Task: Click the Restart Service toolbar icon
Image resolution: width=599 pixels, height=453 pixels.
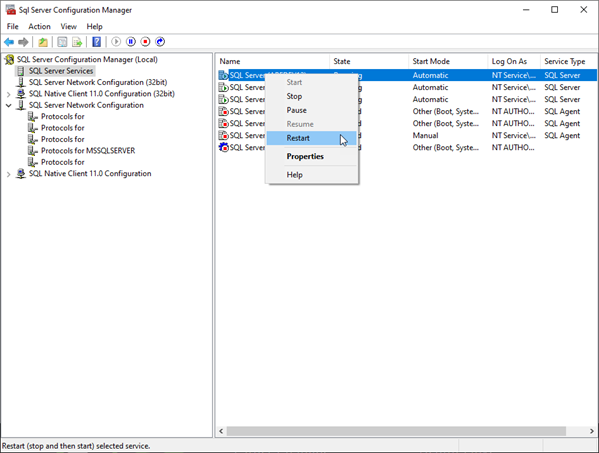Action: tap(160, 42)
